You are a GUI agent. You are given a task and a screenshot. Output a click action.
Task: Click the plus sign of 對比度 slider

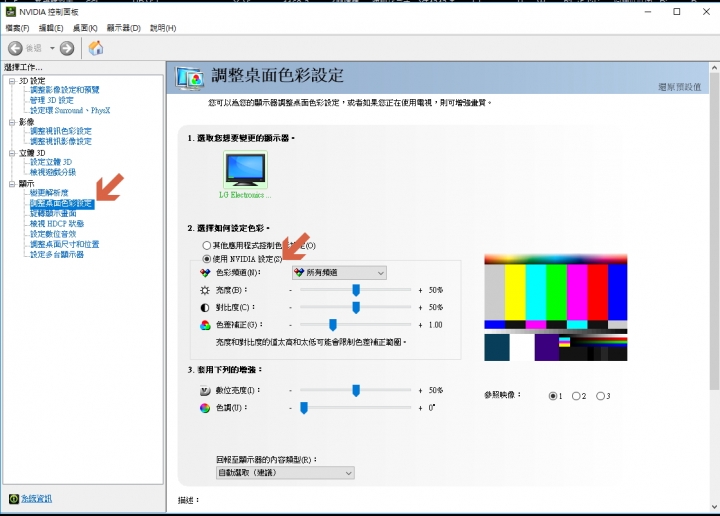point(420,308)
